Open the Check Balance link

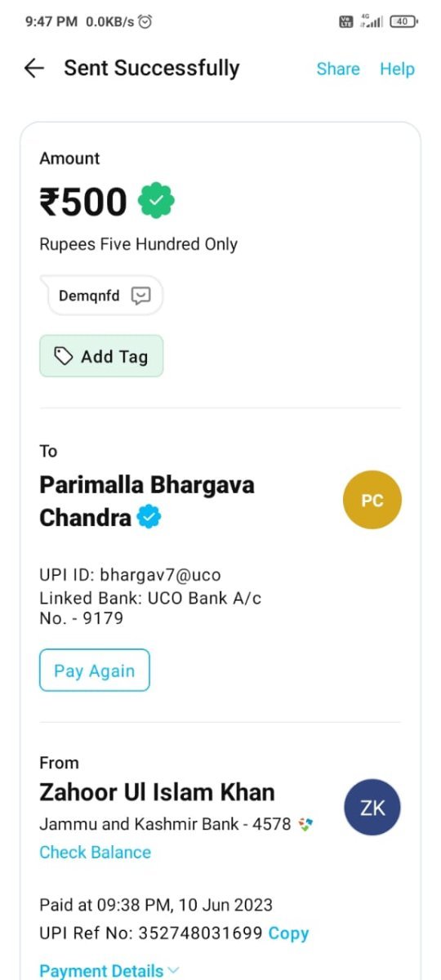[95, 852]
